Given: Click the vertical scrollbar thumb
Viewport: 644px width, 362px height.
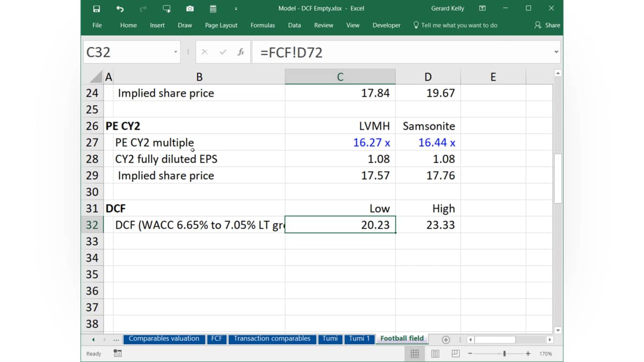Looking at the screenshot, I should (x=558, y=178).
